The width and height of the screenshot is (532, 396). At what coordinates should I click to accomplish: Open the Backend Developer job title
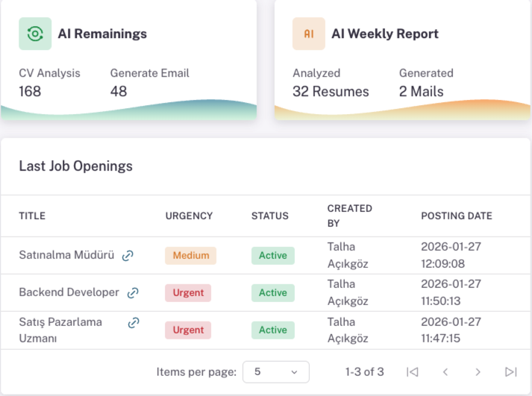point(69,292)
